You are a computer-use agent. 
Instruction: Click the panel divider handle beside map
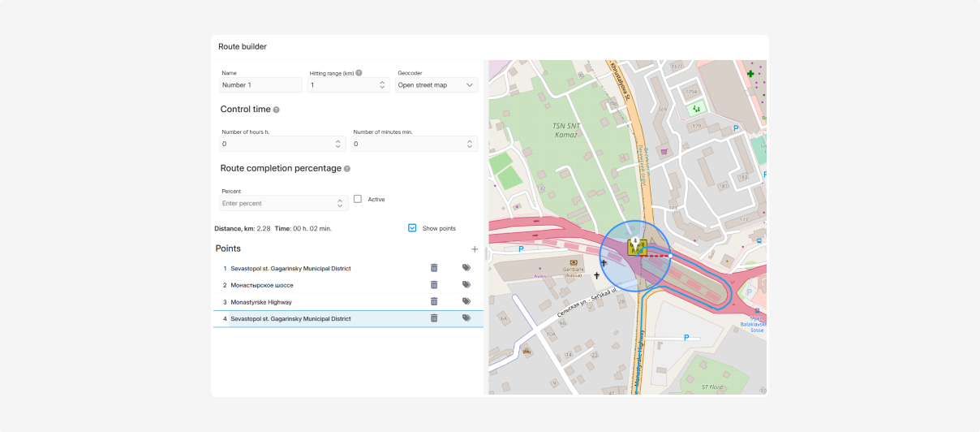[486, 254]
